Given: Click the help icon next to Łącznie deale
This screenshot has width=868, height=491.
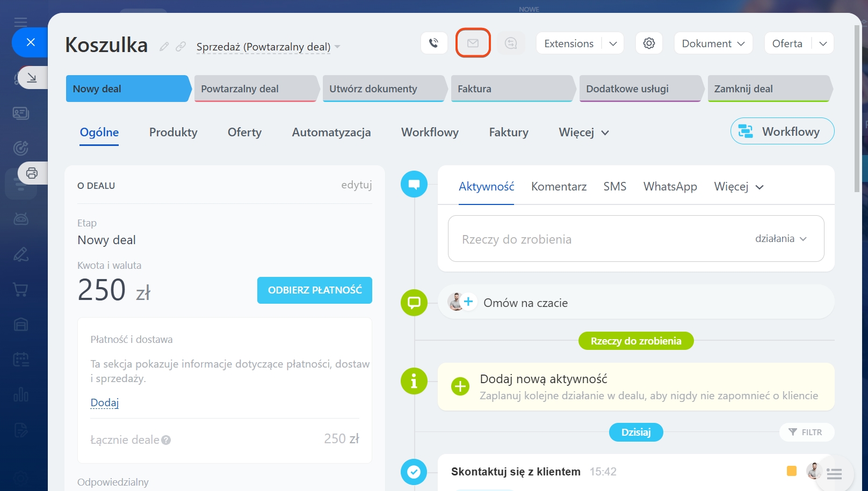Looking at the screenshot, I should coord(166,440).
